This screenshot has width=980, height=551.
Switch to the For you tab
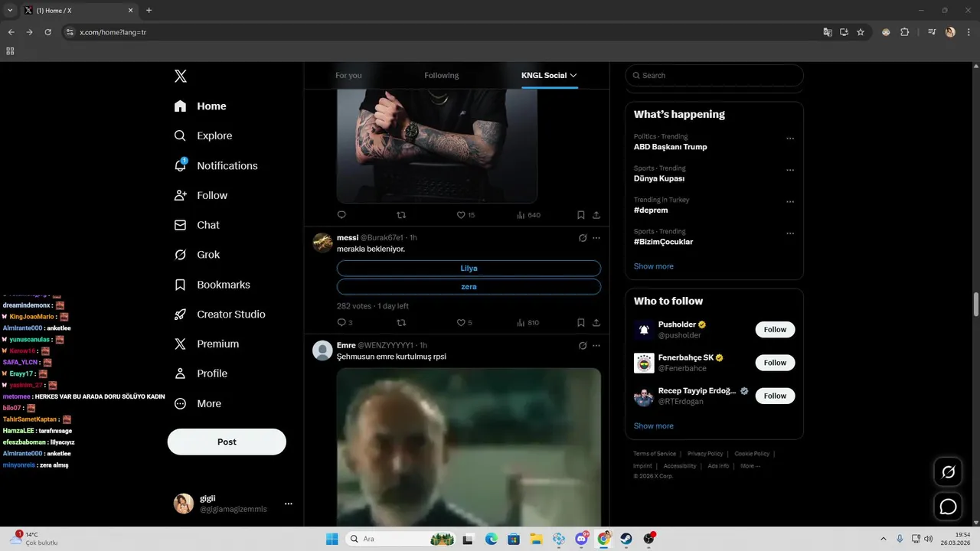[348, 76]
